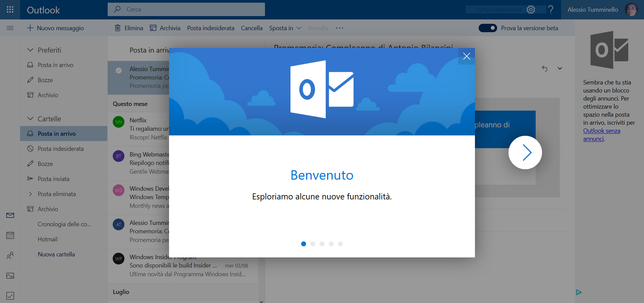
Task: Open the Windows Insider Program email
Action: [183, 265]
